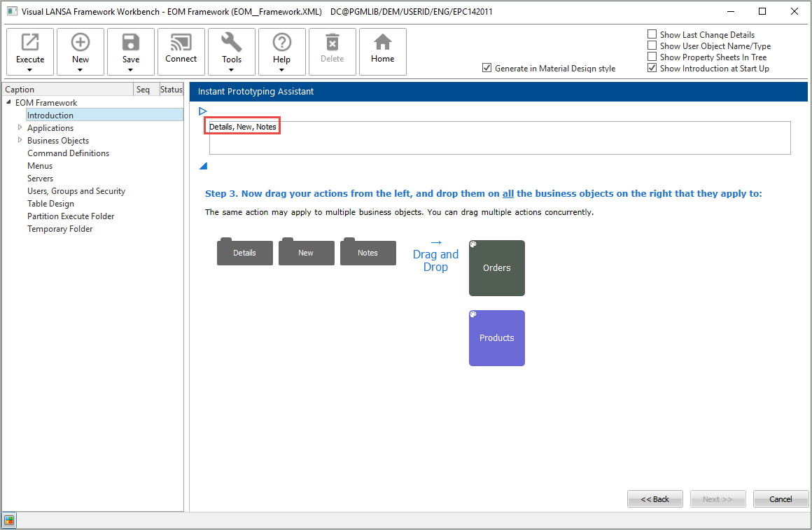812x530 pixels.
Task: Expand the Business Objects tree node
Action: [20, 140]
